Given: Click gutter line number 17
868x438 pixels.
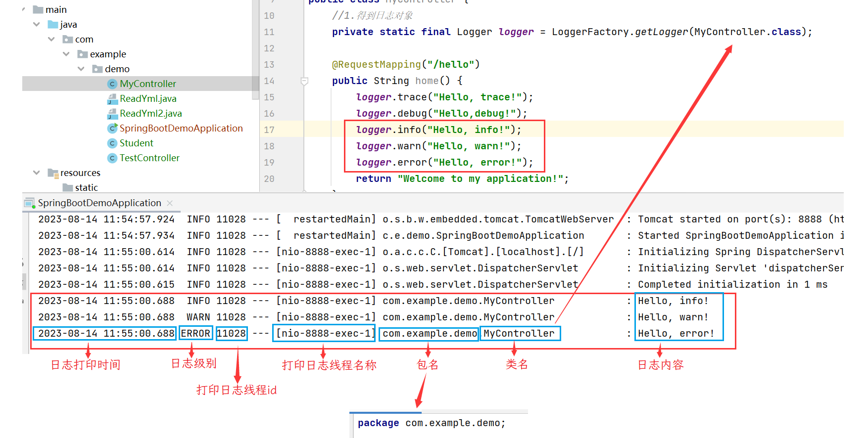Looking at the screenshot, I should click(269, 130).
